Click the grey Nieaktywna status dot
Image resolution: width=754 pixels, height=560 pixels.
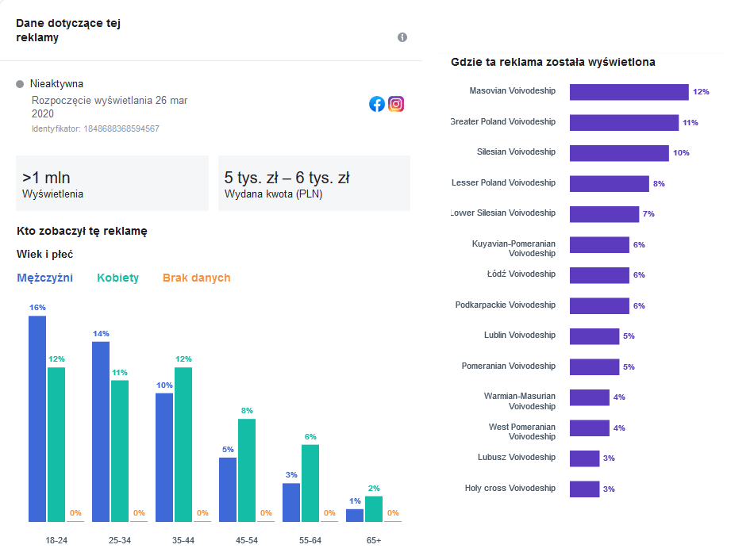20,84
